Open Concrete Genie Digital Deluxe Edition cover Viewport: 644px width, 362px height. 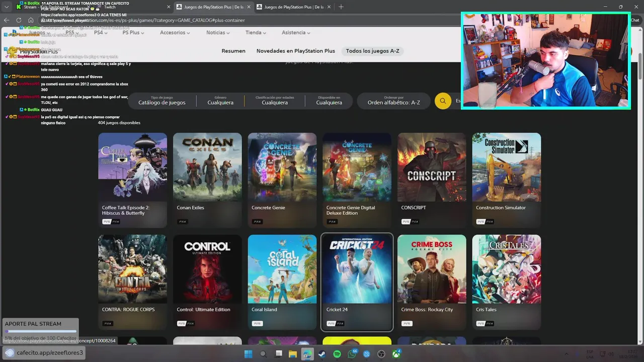357,167
